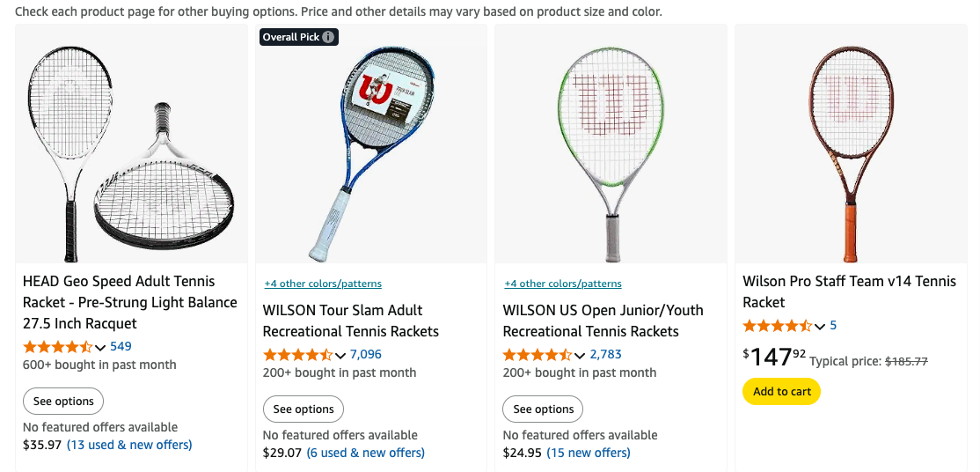The image size is (980, 472).
Task: View 15 new offers for US Open Junior
Action: pos(589,453)
